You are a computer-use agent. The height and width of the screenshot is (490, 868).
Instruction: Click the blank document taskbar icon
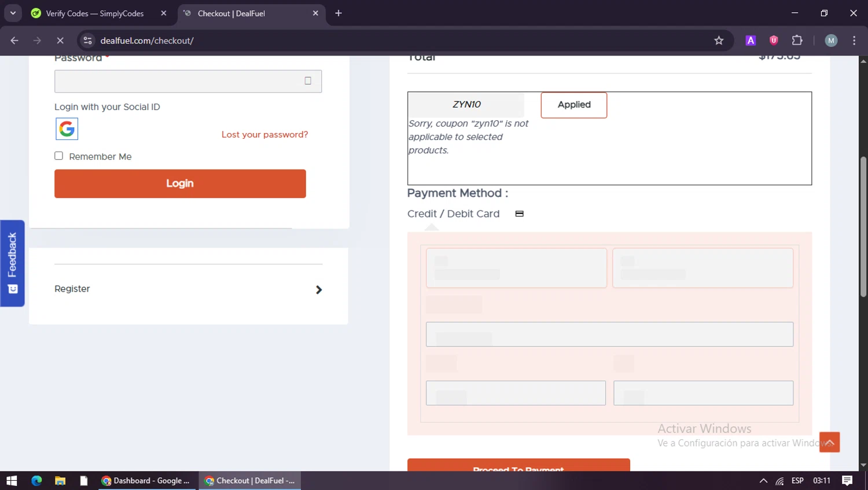click(83, 481)
